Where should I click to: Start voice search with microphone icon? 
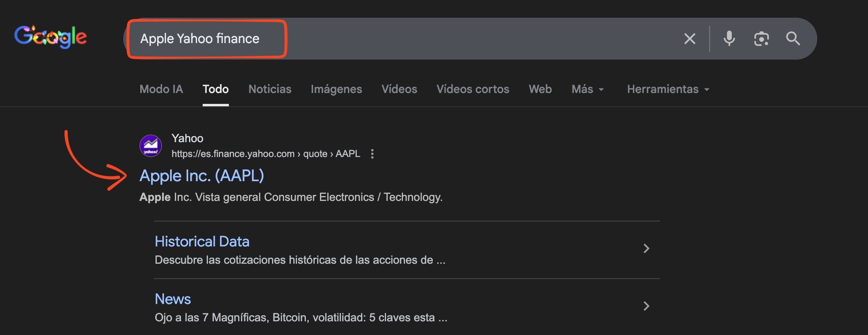coord(729,39)
